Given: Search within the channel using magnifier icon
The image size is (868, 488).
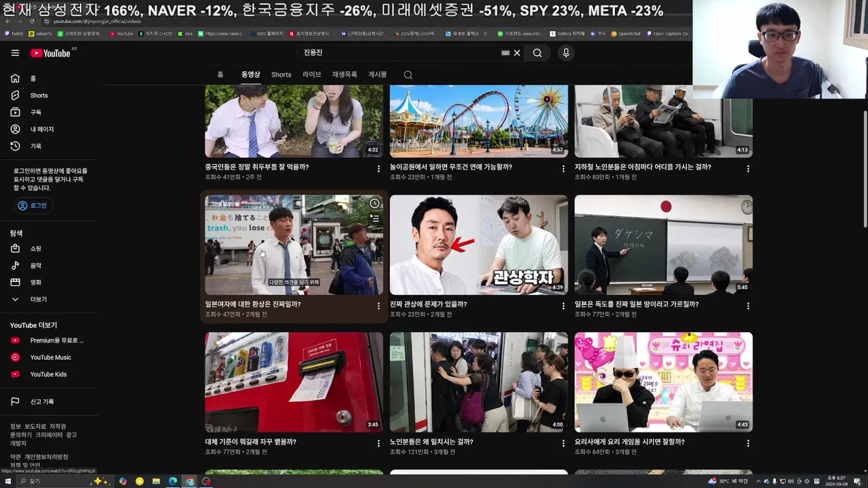Looking at the screenshot, I should click(x=408, y=75).
